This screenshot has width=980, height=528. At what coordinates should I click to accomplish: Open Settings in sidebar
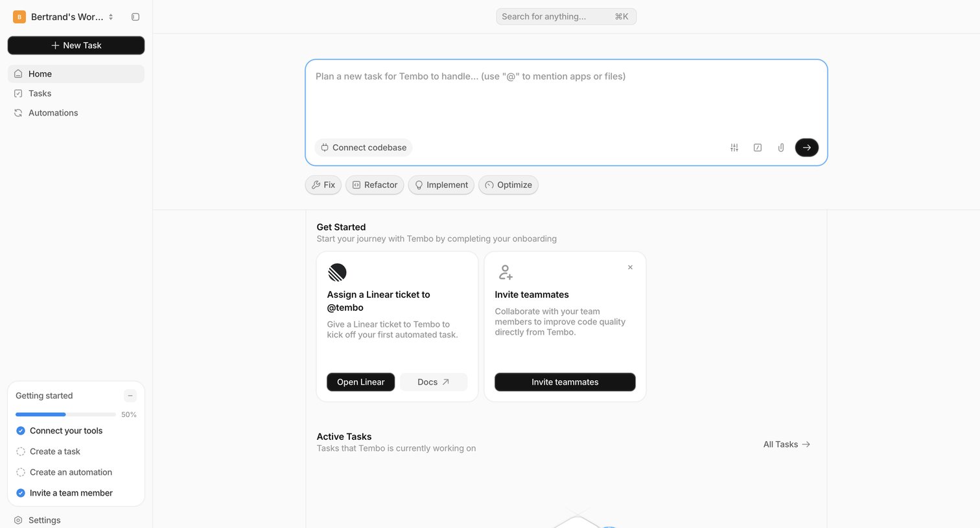coord(76,520)
